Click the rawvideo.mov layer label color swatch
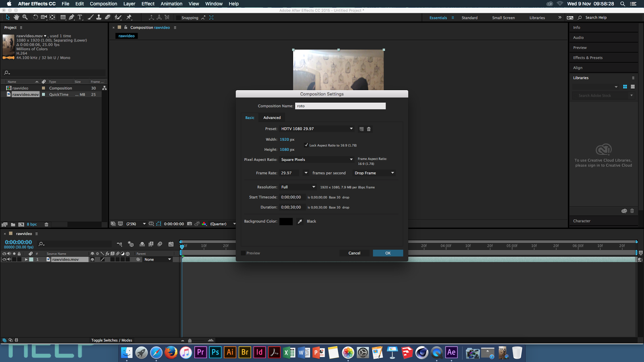The height and width of the screenshot is (362, 644). pos(31,259)
